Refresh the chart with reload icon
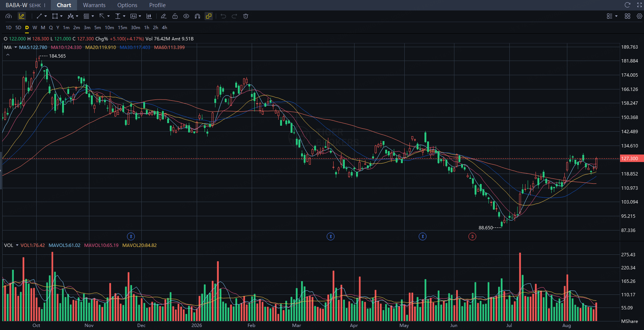644x330 pixels. [x=628, y=5]
